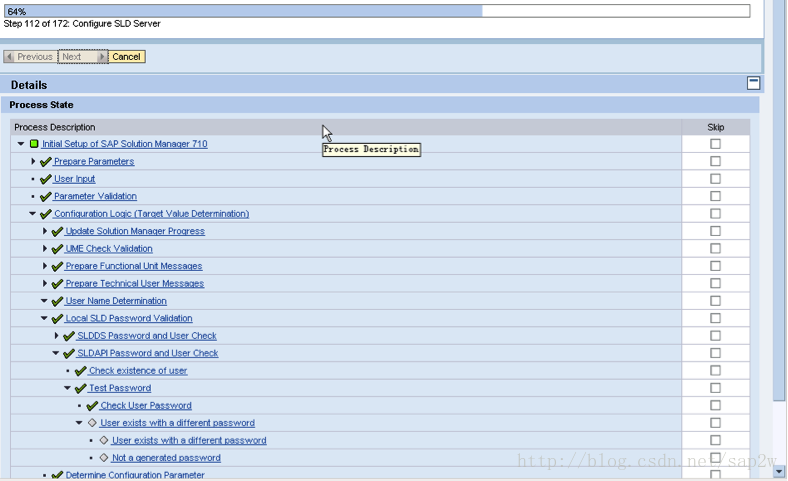
Task: Open the Determine Configuration Parameter link
Action: [135, 475]
